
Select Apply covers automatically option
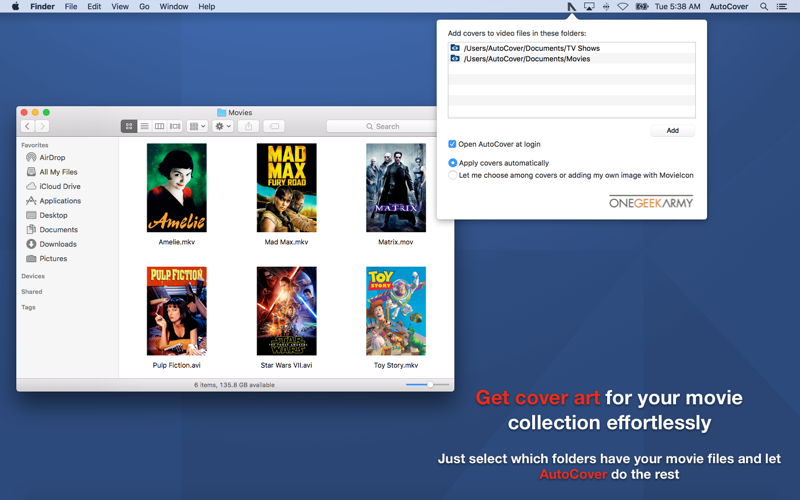coord(453,163)
